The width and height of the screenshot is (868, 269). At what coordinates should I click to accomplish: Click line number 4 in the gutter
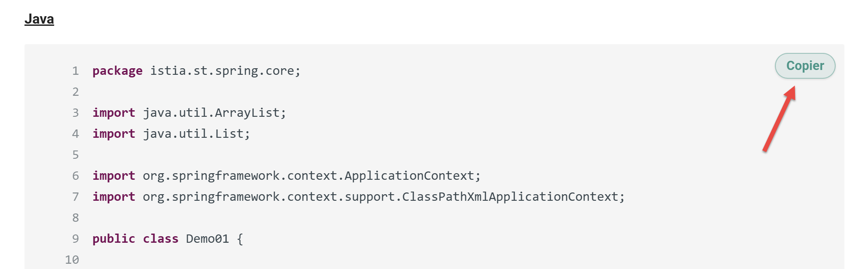[76, 134]
